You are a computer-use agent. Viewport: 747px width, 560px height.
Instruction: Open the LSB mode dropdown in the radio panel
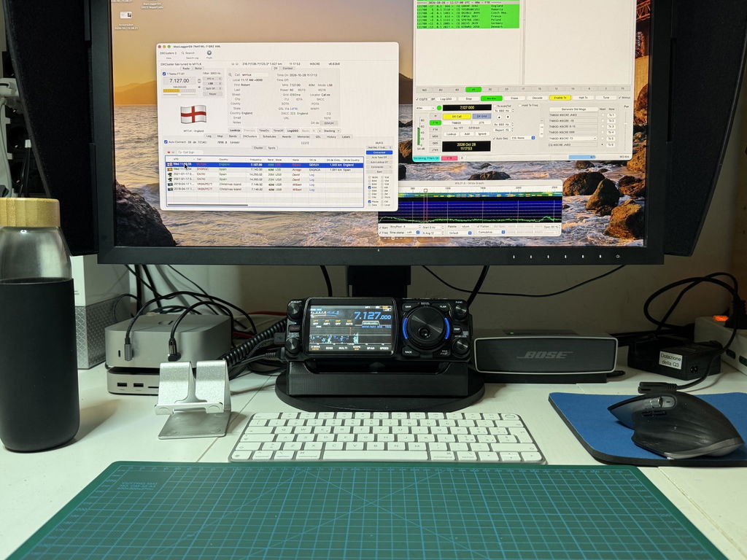(212, 83)
